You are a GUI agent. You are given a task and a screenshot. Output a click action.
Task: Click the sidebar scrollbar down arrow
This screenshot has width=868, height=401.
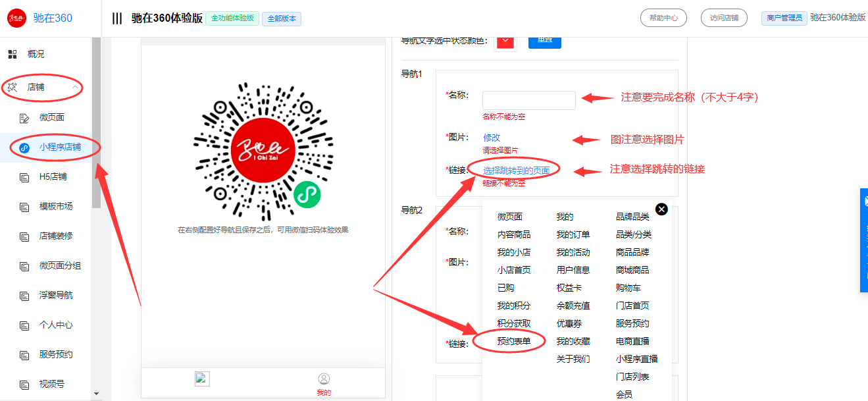click(97, 394)
